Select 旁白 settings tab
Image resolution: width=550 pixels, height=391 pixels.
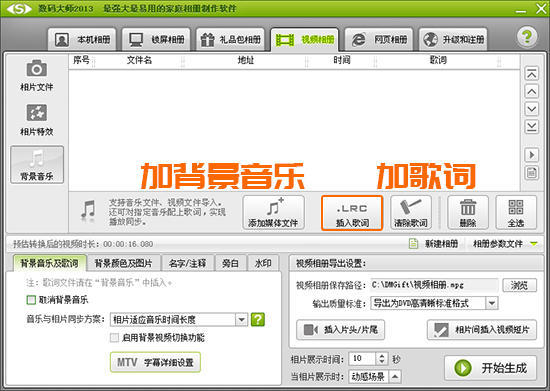click(230, 263)
